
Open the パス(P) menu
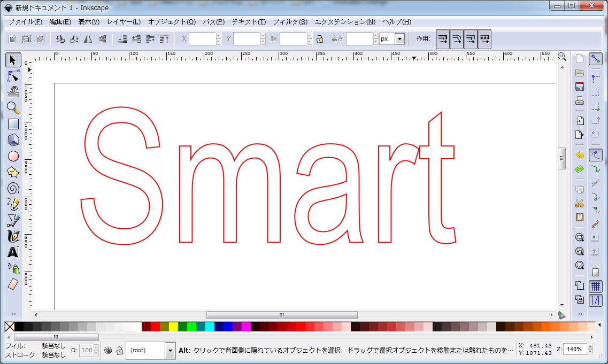tap(214, 22)
